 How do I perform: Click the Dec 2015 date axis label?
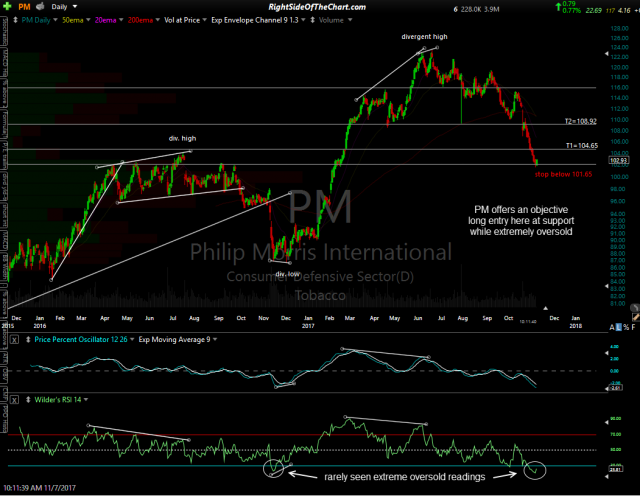(x=11, y=322)
